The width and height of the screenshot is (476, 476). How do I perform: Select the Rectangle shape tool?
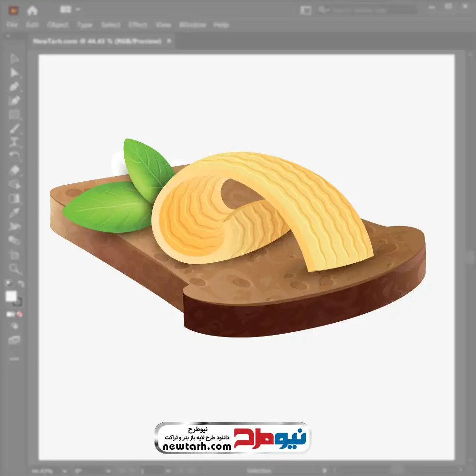click(x=14, y=114)
